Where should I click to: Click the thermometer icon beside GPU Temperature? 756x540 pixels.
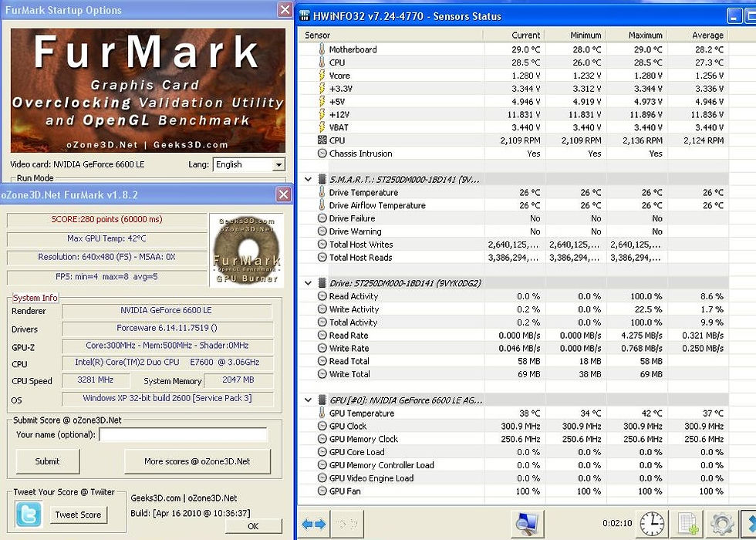[x=322, y=413]
